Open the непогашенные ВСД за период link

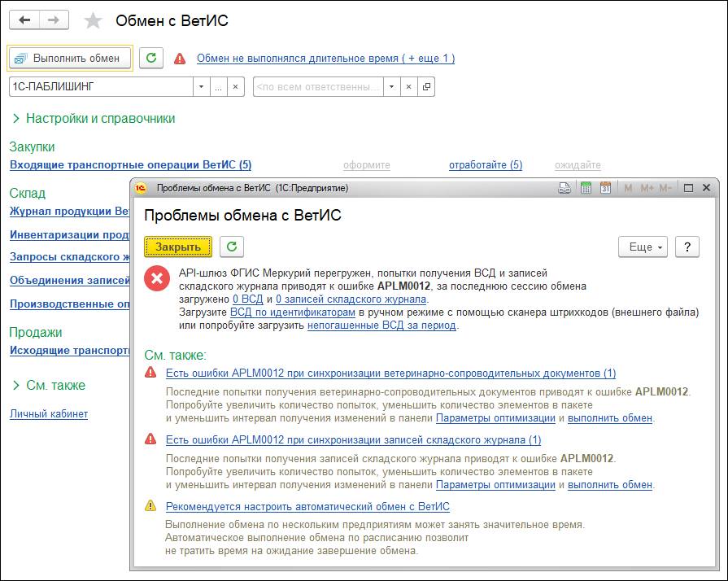(x=381, y=325)
